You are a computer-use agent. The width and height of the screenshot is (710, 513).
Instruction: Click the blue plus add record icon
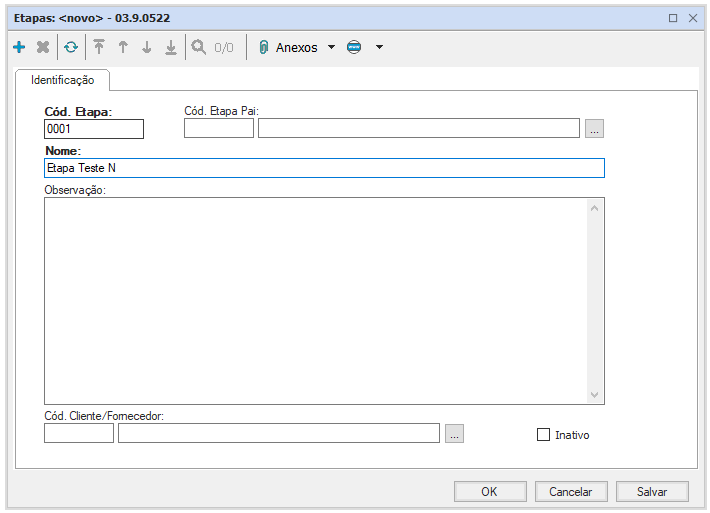(19, 47)
